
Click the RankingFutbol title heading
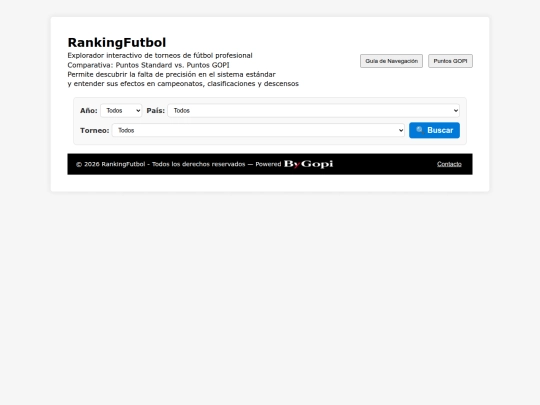[x=117, y=42]
